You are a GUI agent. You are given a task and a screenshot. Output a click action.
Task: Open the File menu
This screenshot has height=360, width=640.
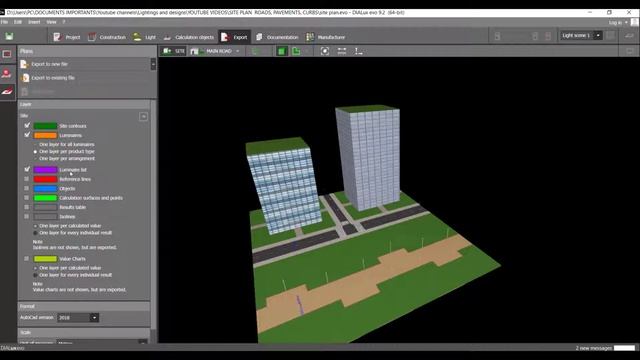4,22
